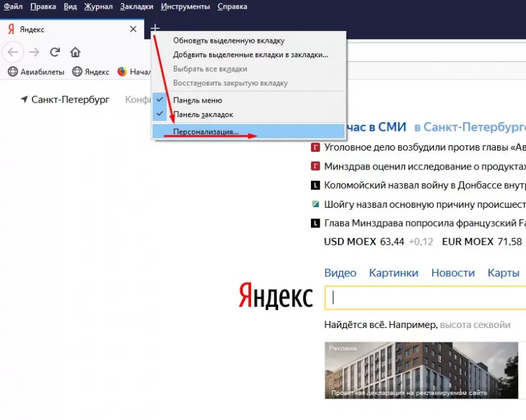Open the Картинки link on Yandex
This screenshot has width=526, height=420.
393,272
